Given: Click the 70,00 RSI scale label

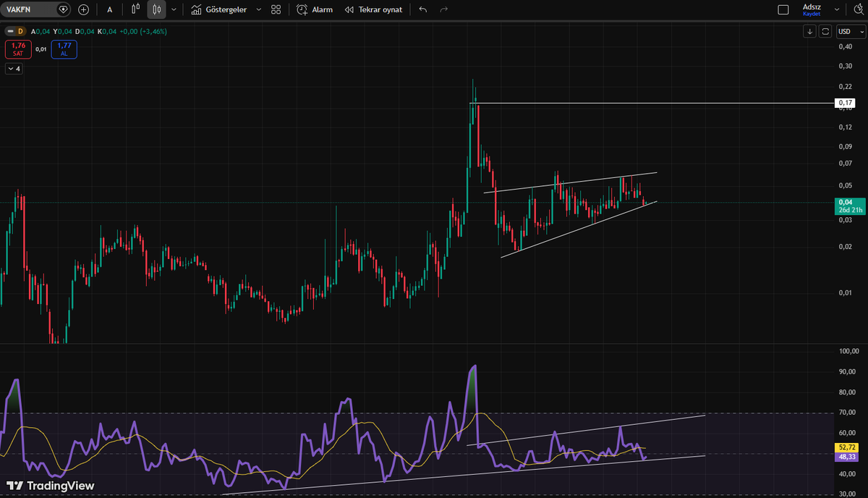Looking at the screenshot, I should (846, 413).
